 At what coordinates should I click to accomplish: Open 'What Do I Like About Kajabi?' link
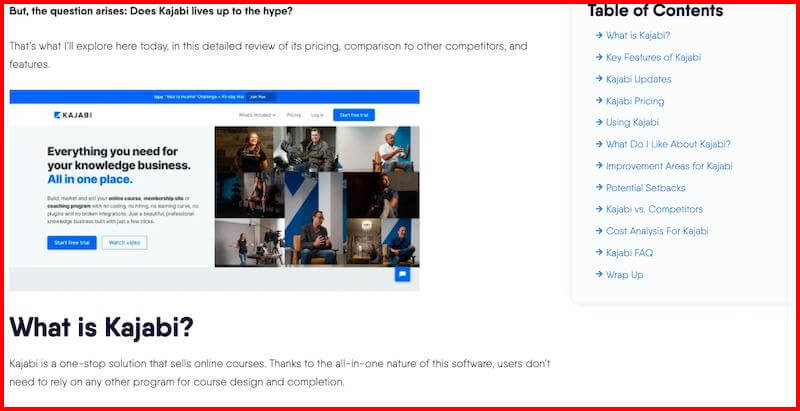tap(668, 144)
